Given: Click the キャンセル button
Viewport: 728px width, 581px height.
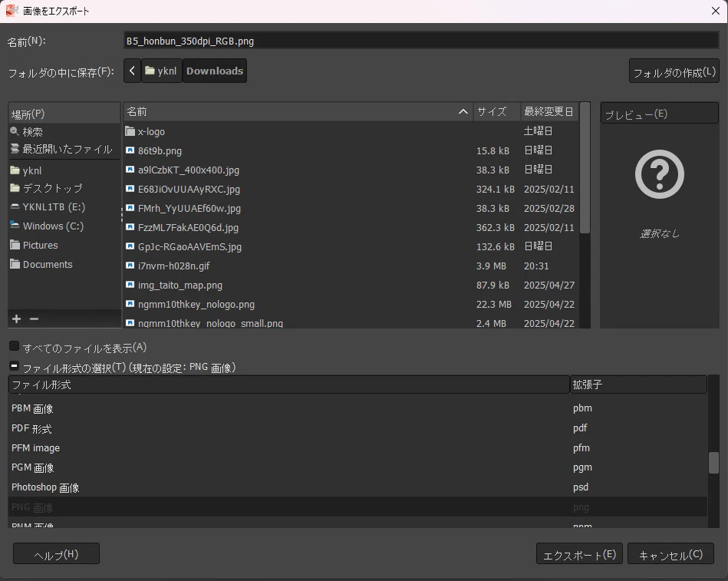Looking at the screenshot, I should tap(671, 554).
